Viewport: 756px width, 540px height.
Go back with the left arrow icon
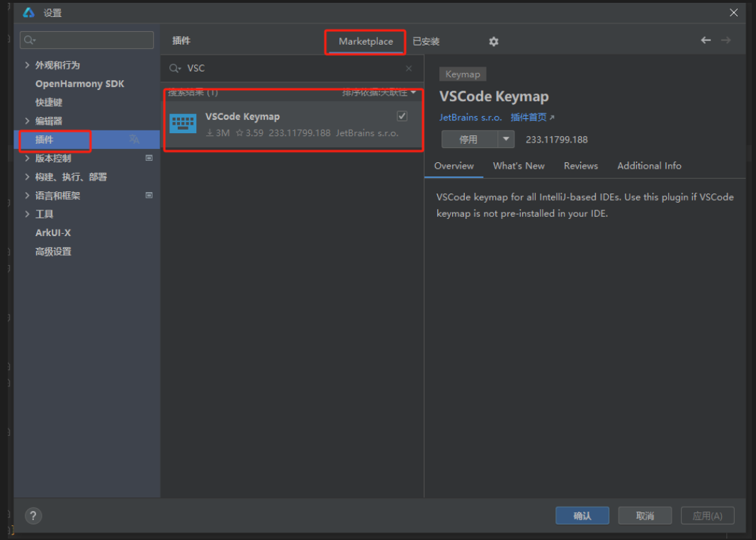(x=706, y=40)
